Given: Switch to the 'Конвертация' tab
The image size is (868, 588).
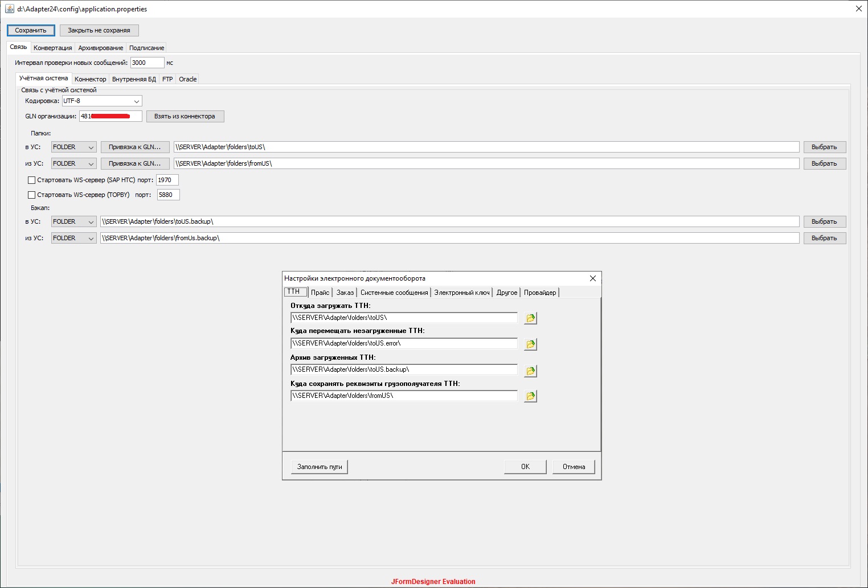Looking at the screenshot, I should pos(52,48).
